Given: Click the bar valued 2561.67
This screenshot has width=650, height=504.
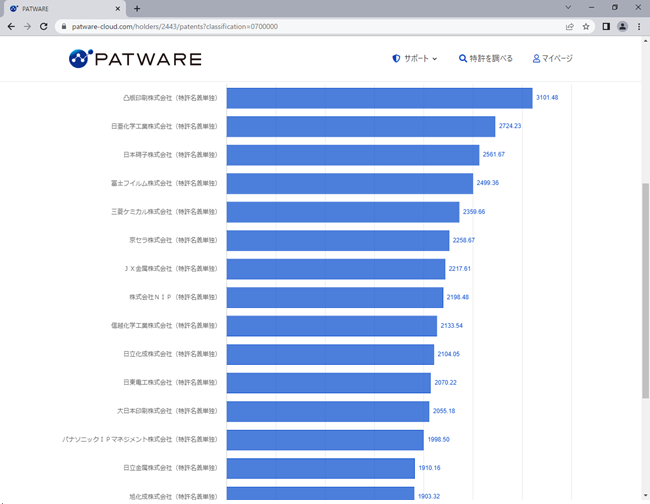Looking at the screenshot, I should (353, 155).
